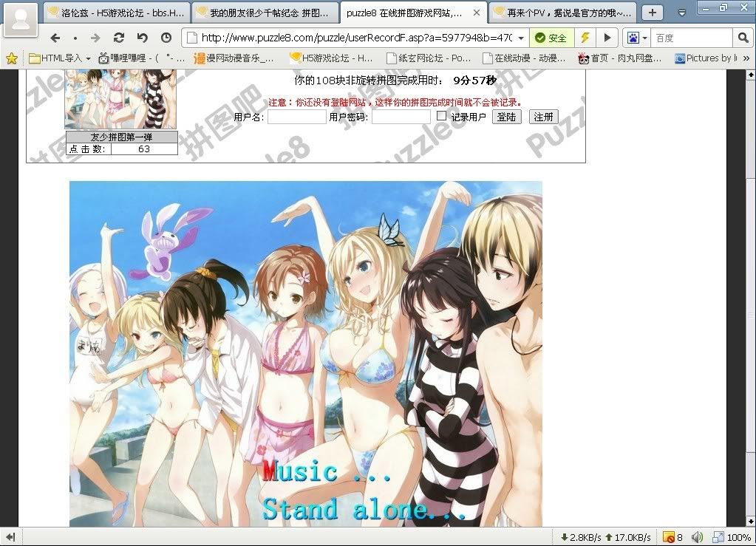This screenshot has height=546, width=756.
Task: Click the 你的108块非旋转拼图完成用时 text
Action: 368,81
